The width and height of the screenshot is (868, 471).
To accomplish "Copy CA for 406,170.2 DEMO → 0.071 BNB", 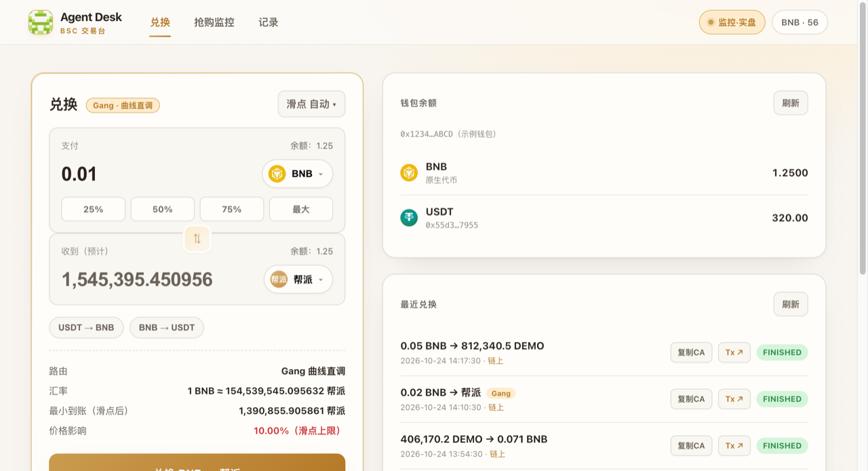I will [691, 446].
